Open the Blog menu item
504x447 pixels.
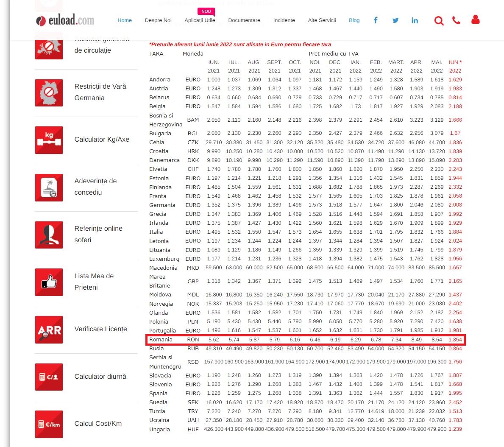coord(354,20)
